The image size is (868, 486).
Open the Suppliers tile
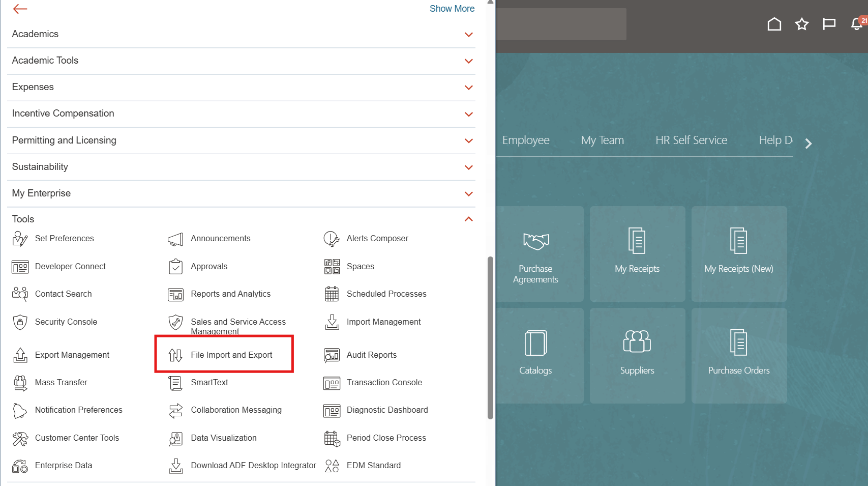[637, 355]
